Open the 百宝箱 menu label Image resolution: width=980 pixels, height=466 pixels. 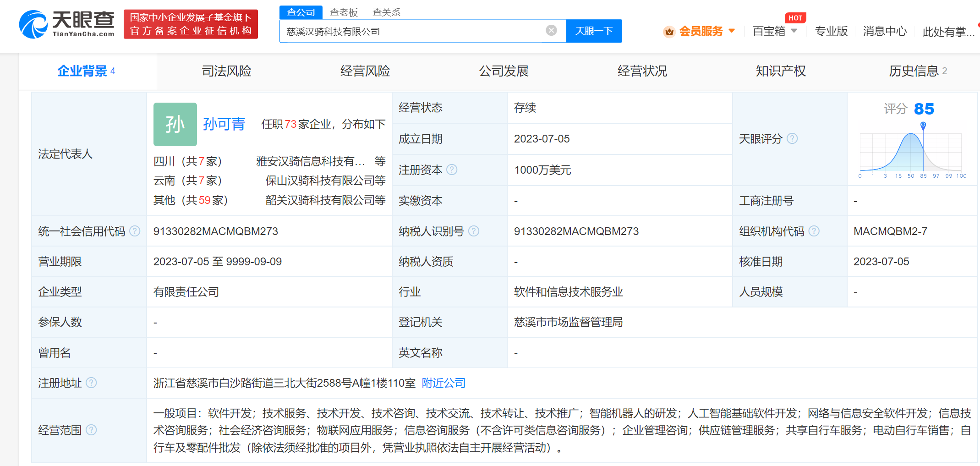click(x=769, y=31)
